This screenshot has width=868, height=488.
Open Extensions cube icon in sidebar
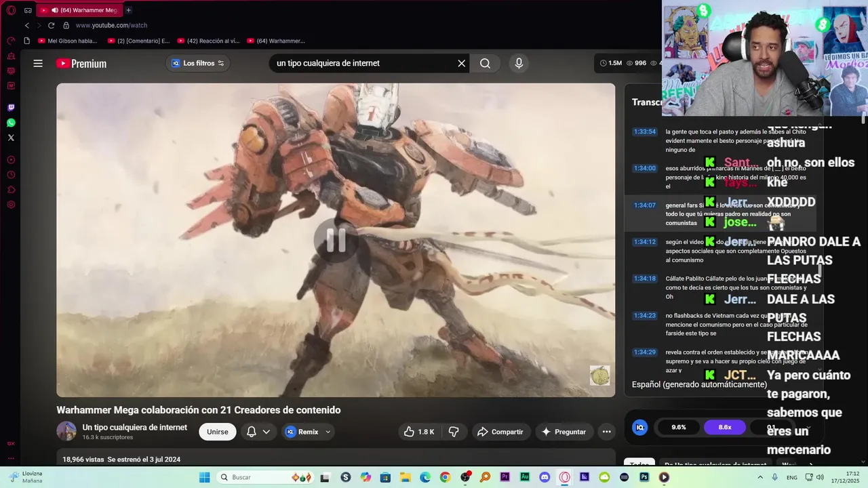(x=11, y=190)
